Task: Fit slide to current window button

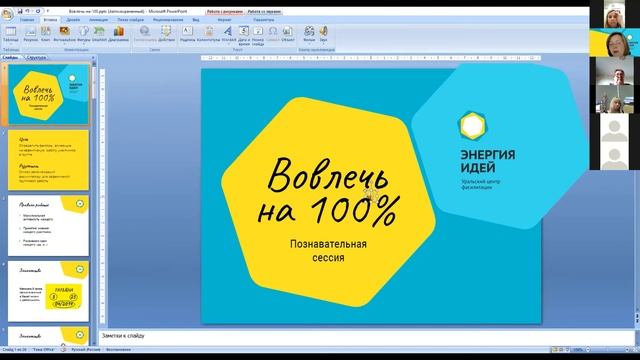Action: pyautogui.click(x=635, y=350)
